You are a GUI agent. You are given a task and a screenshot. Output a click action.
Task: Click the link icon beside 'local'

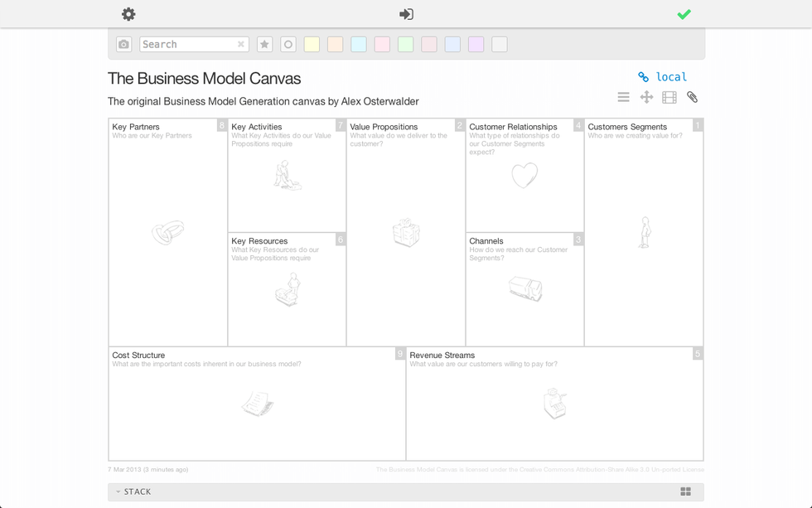click(x=644, y=76)
